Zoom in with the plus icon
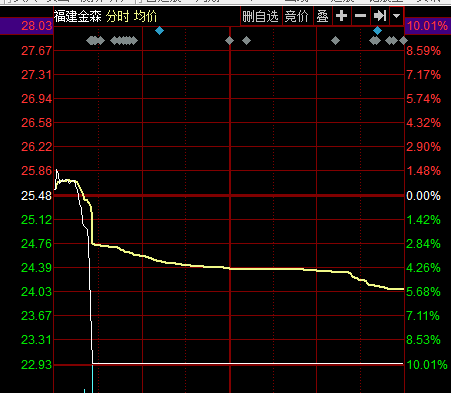 (341, 16)
